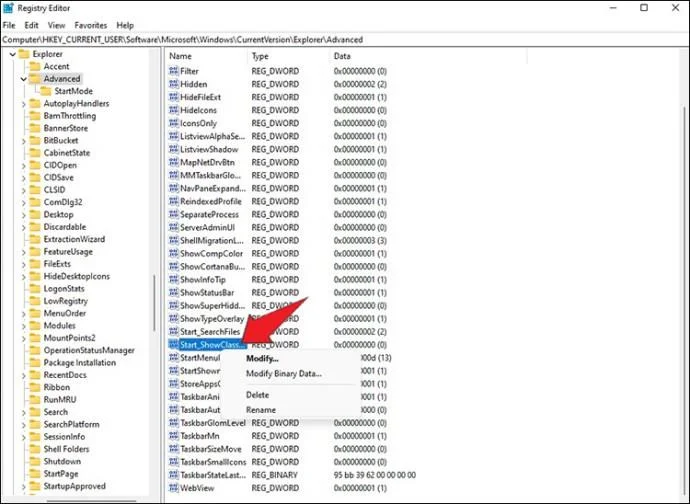Select the HideFileExt value icon
Viewport: 690px width, 504px height.
pyautogui.click(x=174, y=97)
